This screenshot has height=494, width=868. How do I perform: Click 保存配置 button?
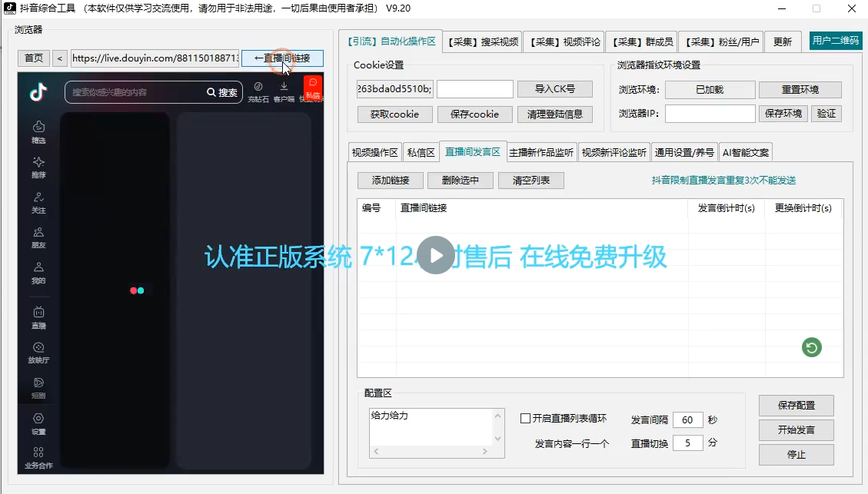(796, 406)
